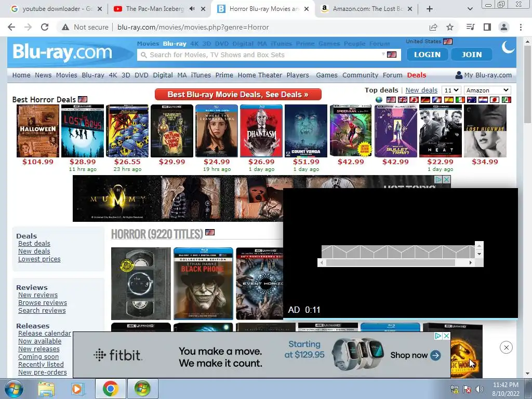Click the share page icon
532x399 pixels.
[x=433, y=27]
